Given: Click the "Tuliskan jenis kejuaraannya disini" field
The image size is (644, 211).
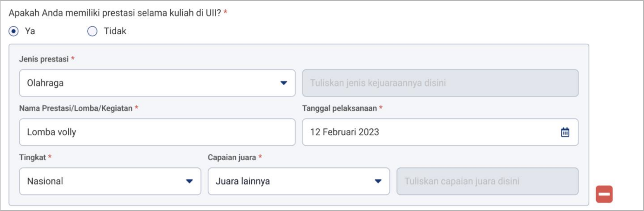Looking at the screenshot, I should [440, 83].
